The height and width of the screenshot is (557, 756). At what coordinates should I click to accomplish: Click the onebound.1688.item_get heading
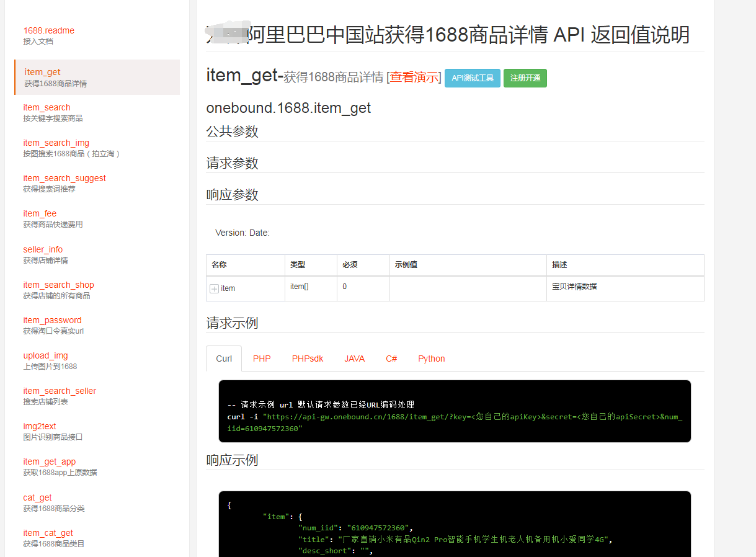click(288, 108)
